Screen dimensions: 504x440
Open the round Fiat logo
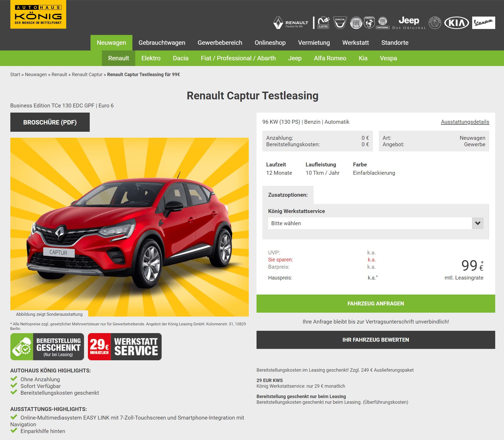click(356, 23)
